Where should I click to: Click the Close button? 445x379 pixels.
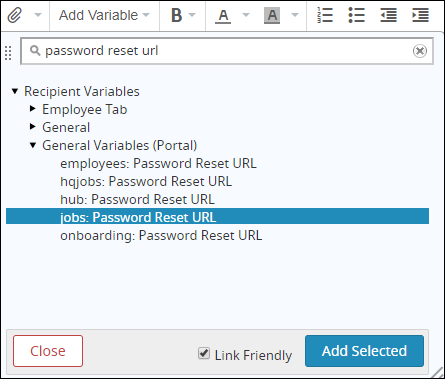pyautogui.click(x=48, y=351)
